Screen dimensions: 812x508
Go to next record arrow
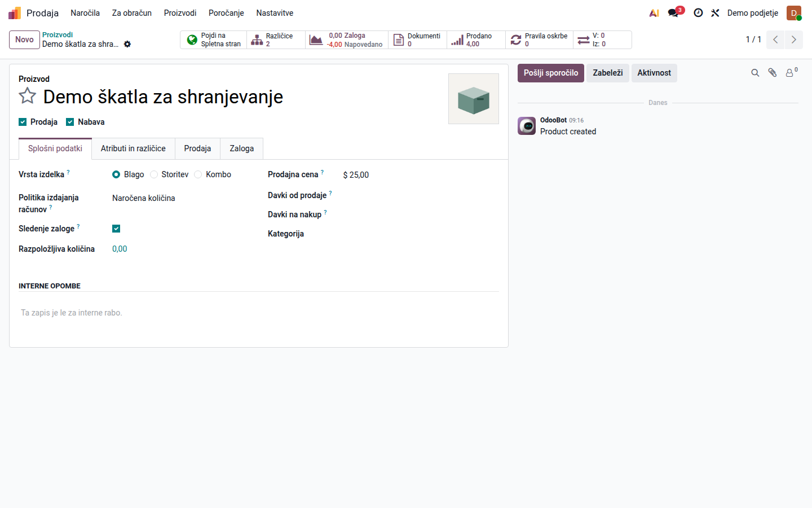pos(793,40)
